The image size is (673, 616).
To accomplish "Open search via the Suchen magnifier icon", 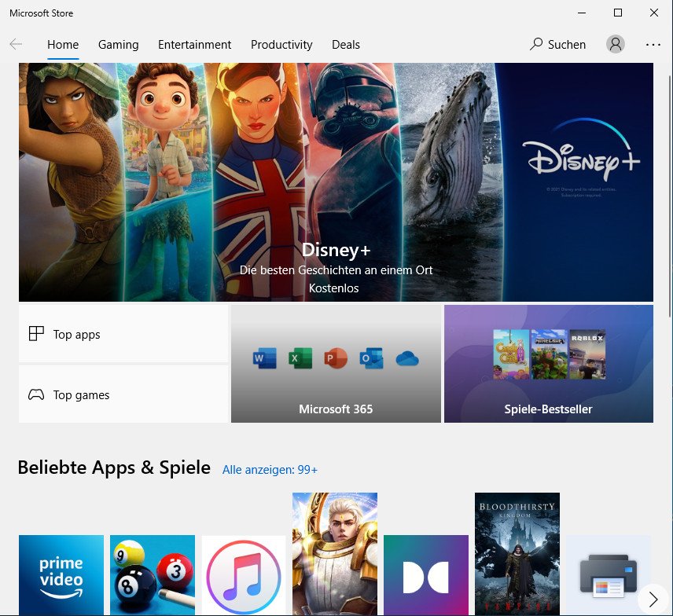I will coord(537,45).
